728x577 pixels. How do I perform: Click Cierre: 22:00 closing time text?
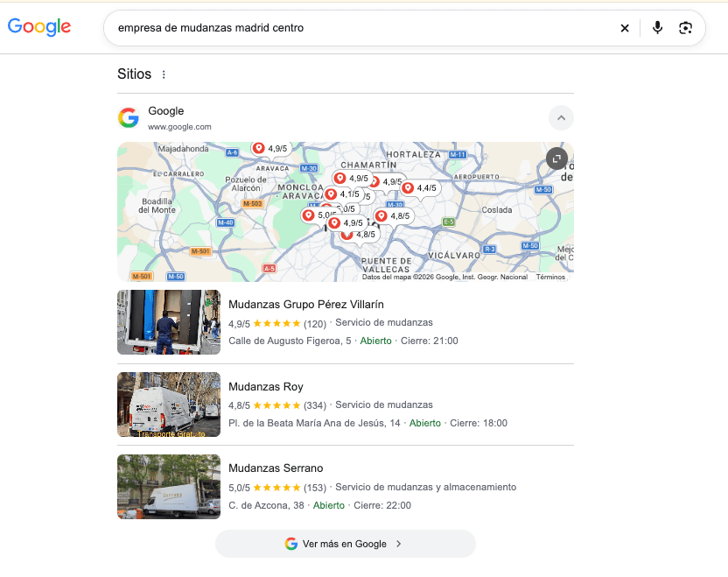(x=382, y=505)
